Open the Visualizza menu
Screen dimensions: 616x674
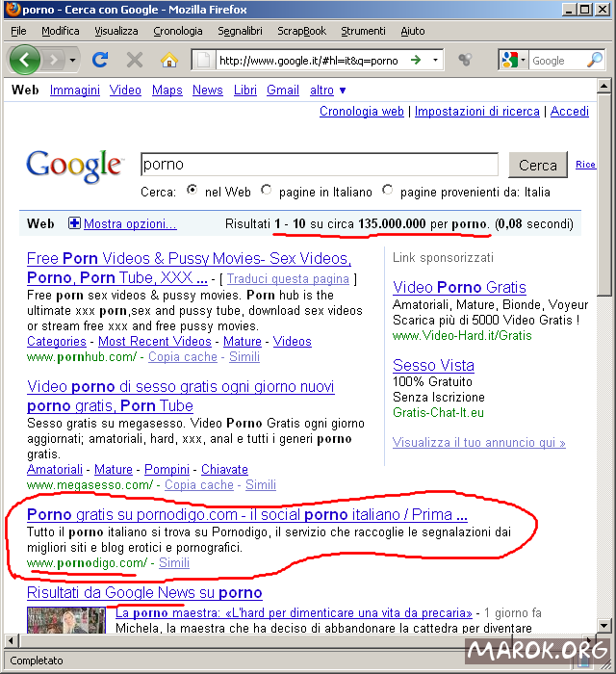pos(116,31)
